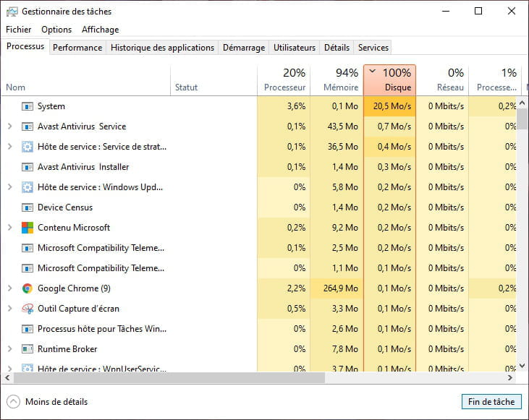Click the Device Census process icon
Image resolution: width=529 pixels, height=420 pixels.
pos(27,207)
